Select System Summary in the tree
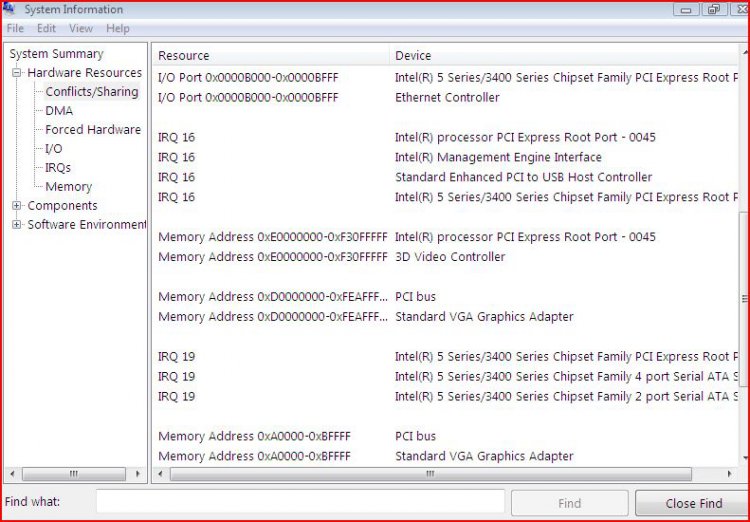Viewport: 750px width, 522px height. (x=56, y=54)
